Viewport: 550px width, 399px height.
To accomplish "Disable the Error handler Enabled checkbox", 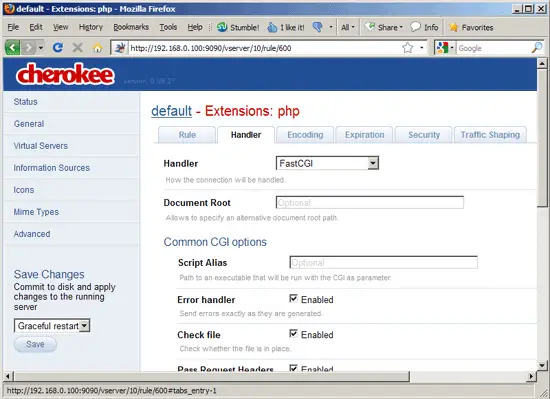I will pyautogui.click(x=293, y=298).
